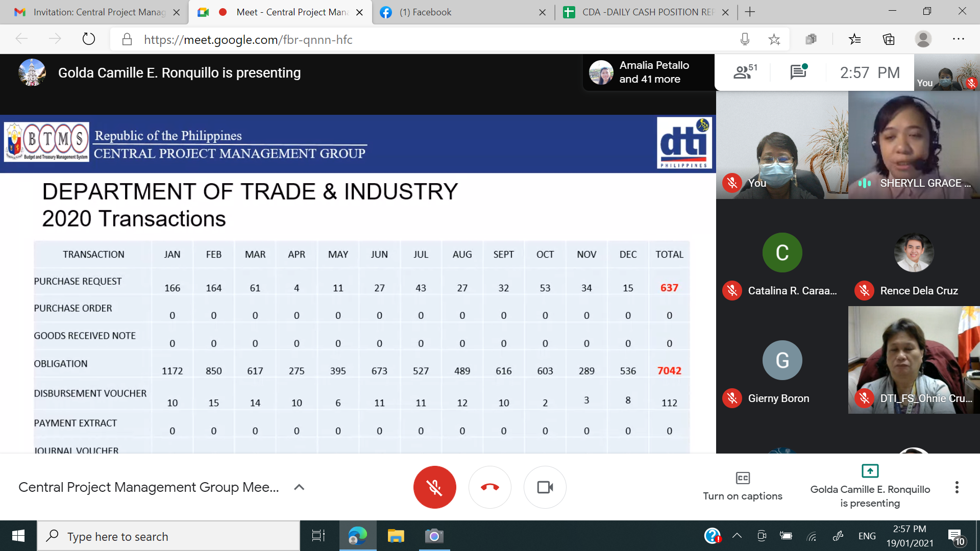This screenshot has height=551, width=980.
Task: Open the notification center with 10 alerts
Action: pos(956,537)
